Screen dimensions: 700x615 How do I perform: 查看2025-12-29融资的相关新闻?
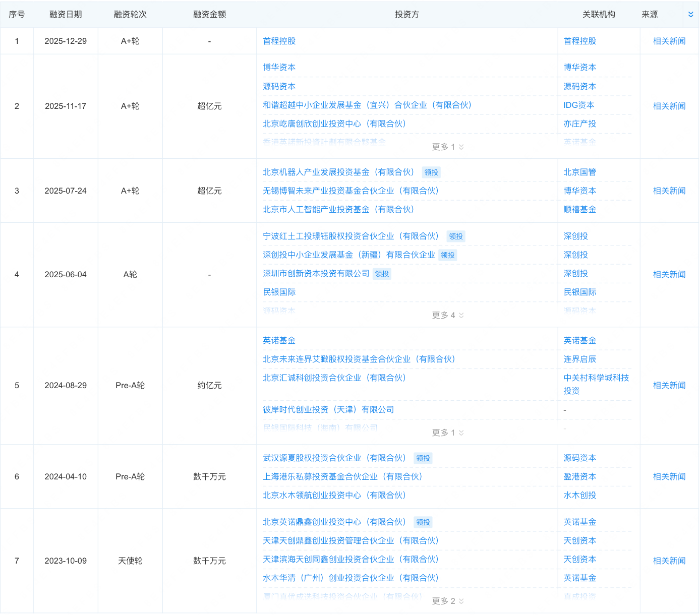point(669,41)
